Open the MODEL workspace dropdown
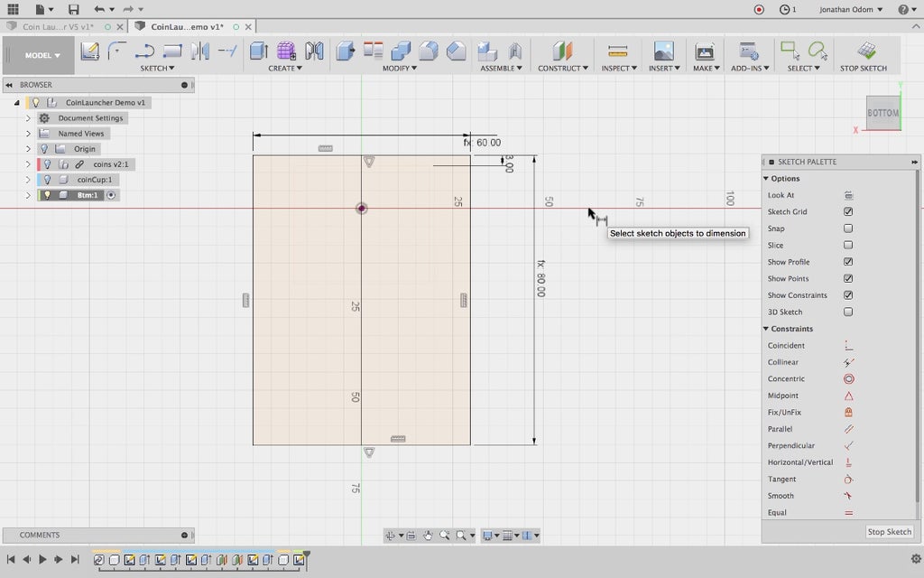The width and height of the screenshot is (924, 578). click(x=42, y=55)
